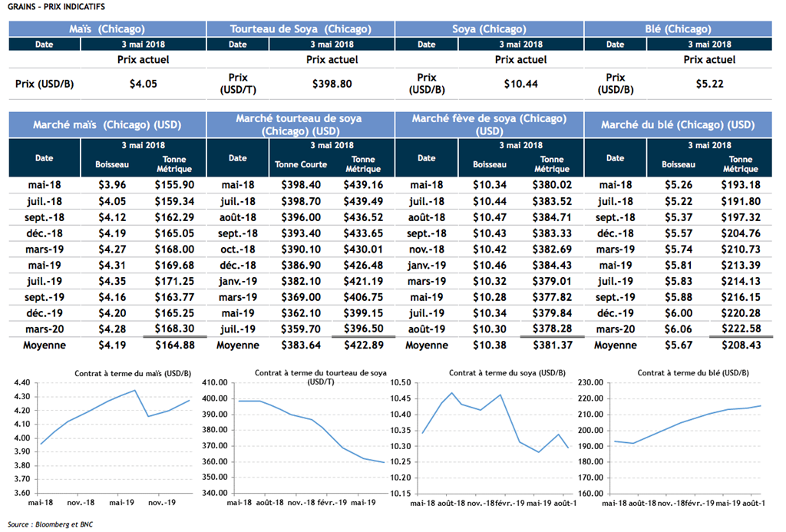Select the Tonne Courte column header
Viewport: 786px width, 532px height.
tap(301, 164)
